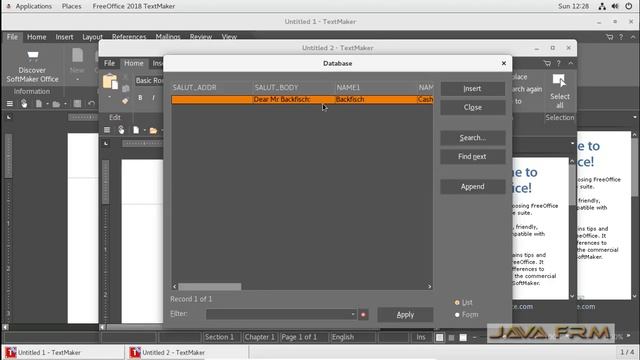This screenshot has width=640, height=360.
Task: Open File menu in Untitled 2 window
Action: point(109,63)
